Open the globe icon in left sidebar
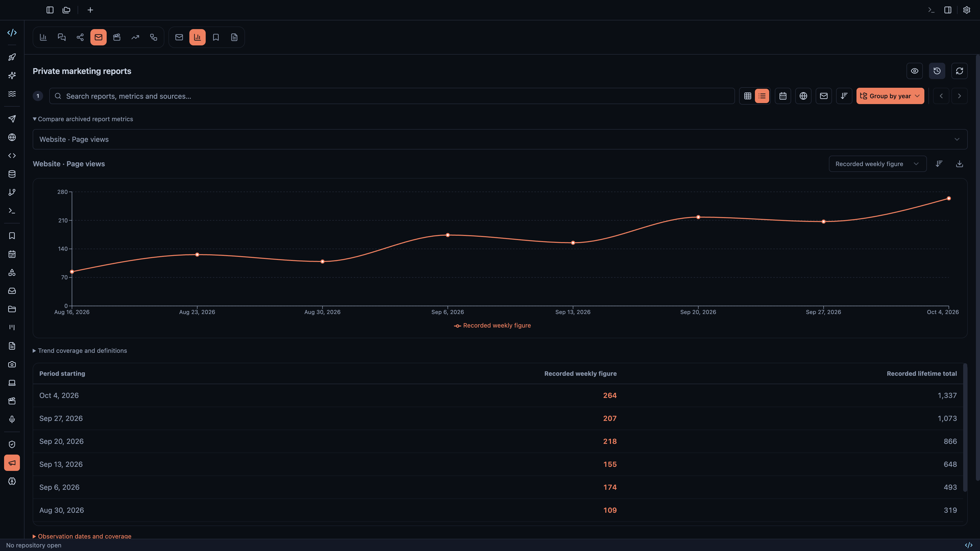Image resolution: width=980 pixels, height=551 pixels. coord(12,137)
